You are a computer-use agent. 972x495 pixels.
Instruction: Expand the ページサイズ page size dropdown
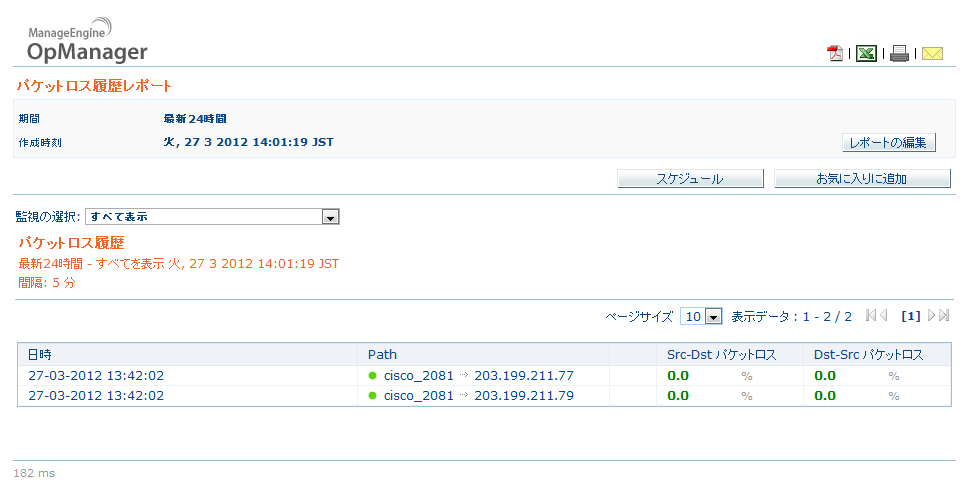pos(701,316)
